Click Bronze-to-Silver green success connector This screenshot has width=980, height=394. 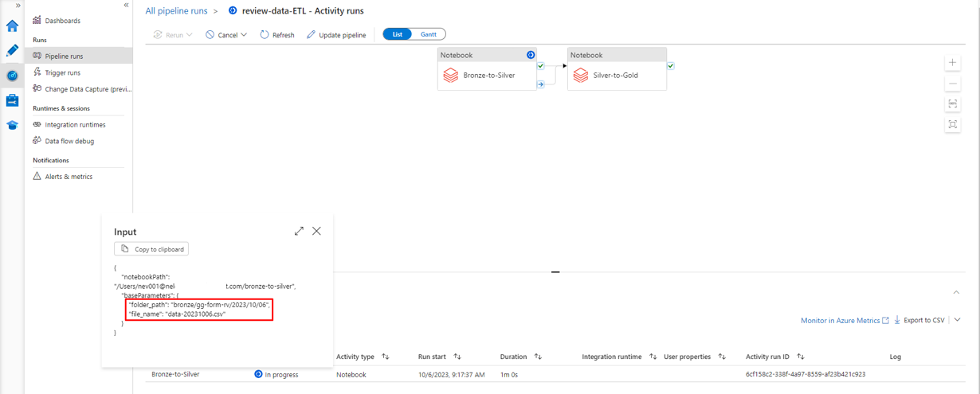coord(541,66)
